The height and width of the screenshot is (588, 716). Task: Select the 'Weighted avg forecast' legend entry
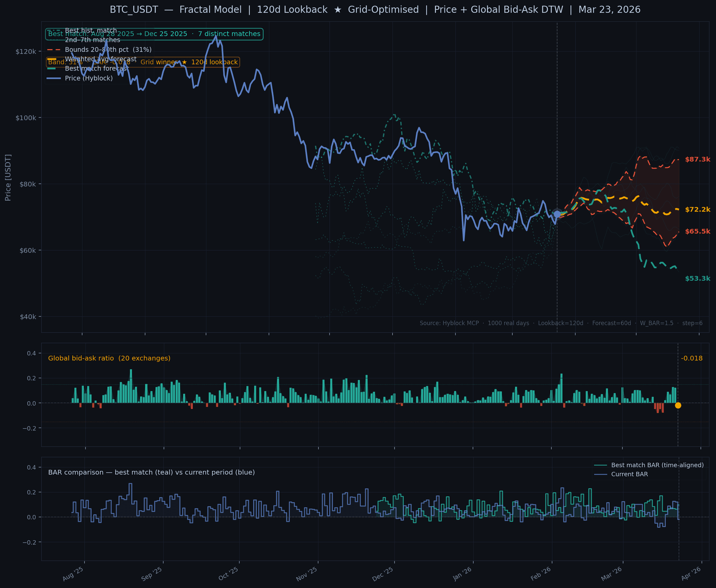[92, 59]
